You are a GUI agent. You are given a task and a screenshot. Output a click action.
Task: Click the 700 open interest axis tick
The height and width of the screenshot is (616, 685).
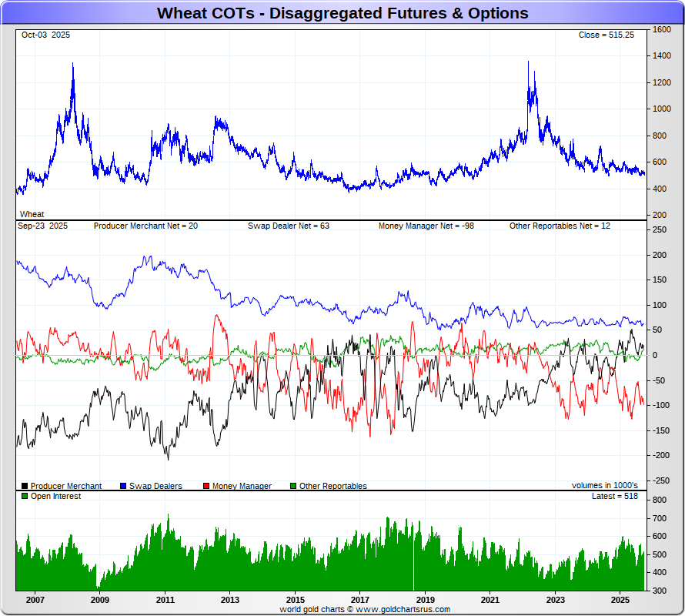pyautogui.click(x=660, y=518)
